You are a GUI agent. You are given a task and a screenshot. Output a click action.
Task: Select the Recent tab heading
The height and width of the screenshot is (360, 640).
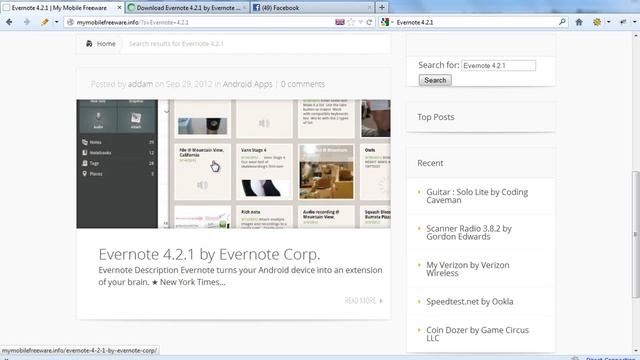click(x=430, y=163)
